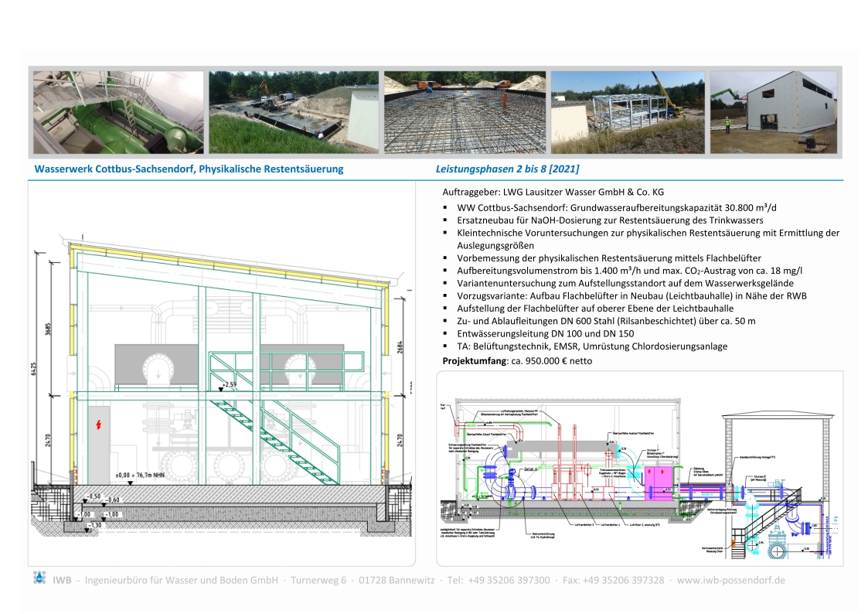Open the finished white hall building photo

773,113
